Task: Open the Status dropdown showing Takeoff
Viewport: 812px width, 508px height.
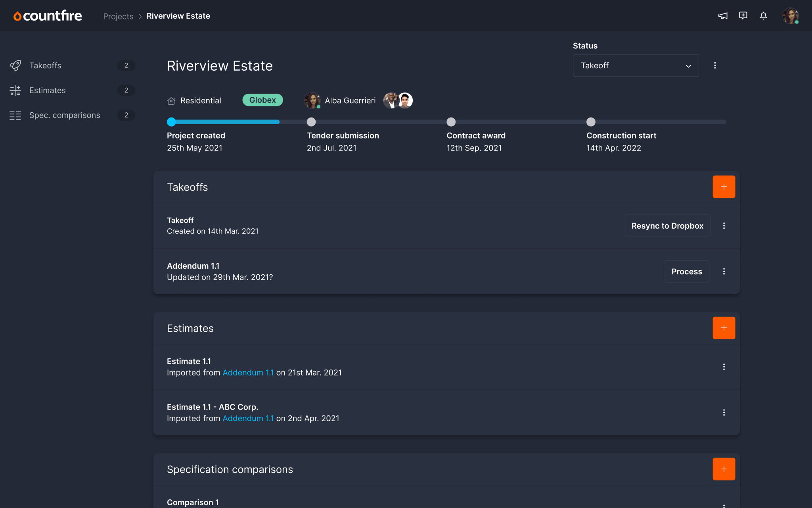Action: point(636,65)
